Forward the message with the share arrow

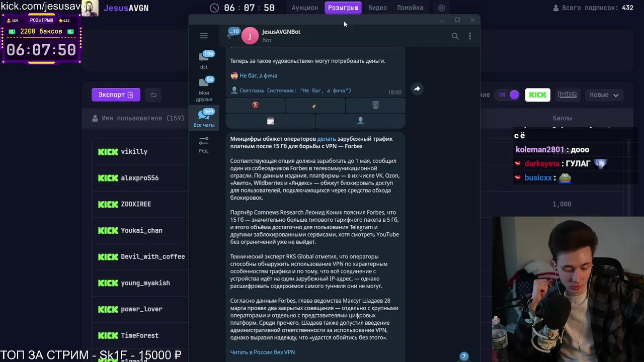(417, 88)
